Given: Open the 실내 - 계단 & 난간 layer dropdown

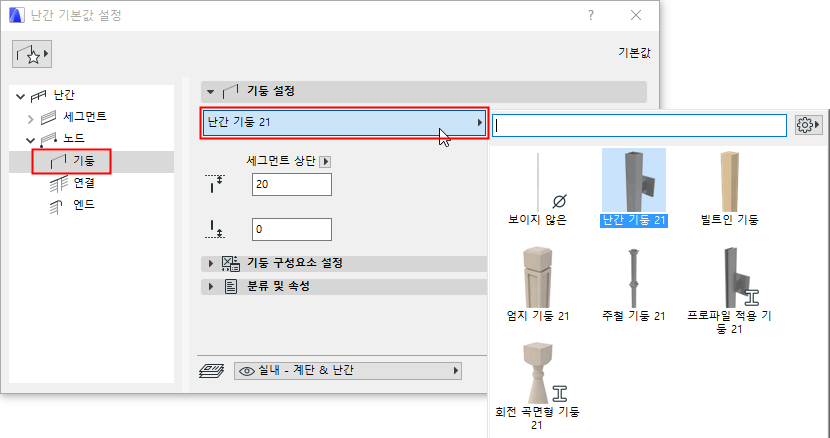Looking at the screenshot, I should coord(348,371).
